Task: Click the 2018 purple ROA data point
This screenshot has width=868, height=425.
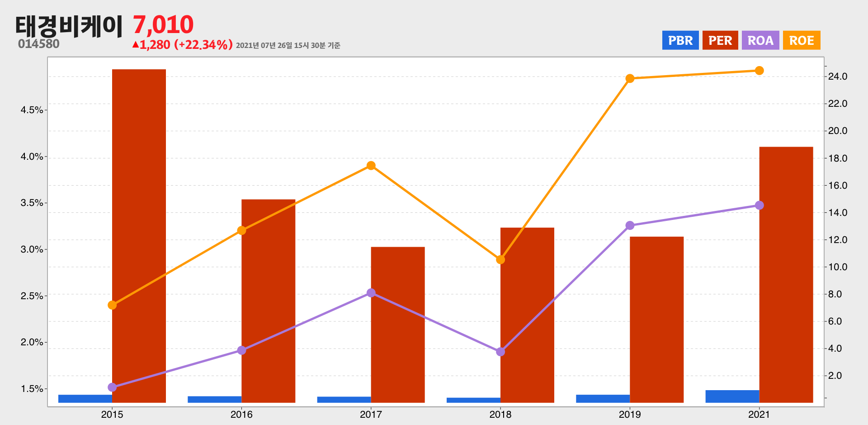Action: pos(500,352)
